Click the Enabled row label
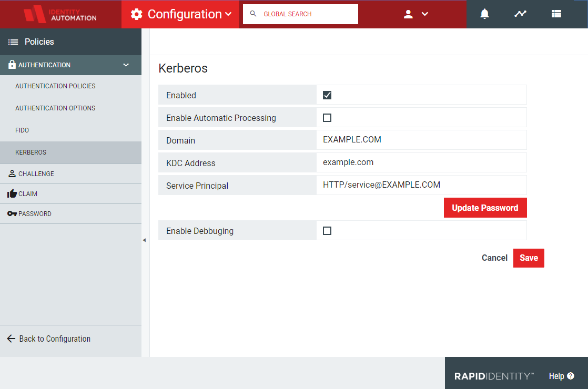Viewport: 588px width, 389px height. pos(181,95)
